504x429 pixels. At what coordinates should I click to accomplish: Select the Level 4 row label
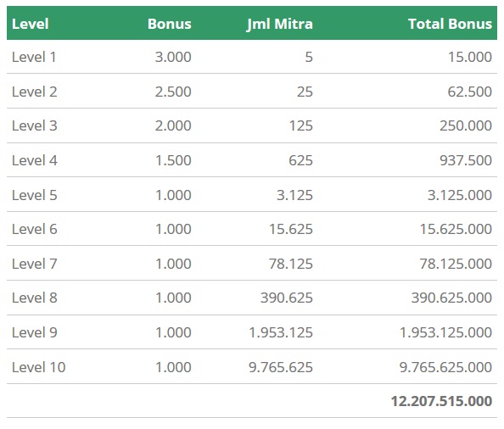(x=35, y=160)
